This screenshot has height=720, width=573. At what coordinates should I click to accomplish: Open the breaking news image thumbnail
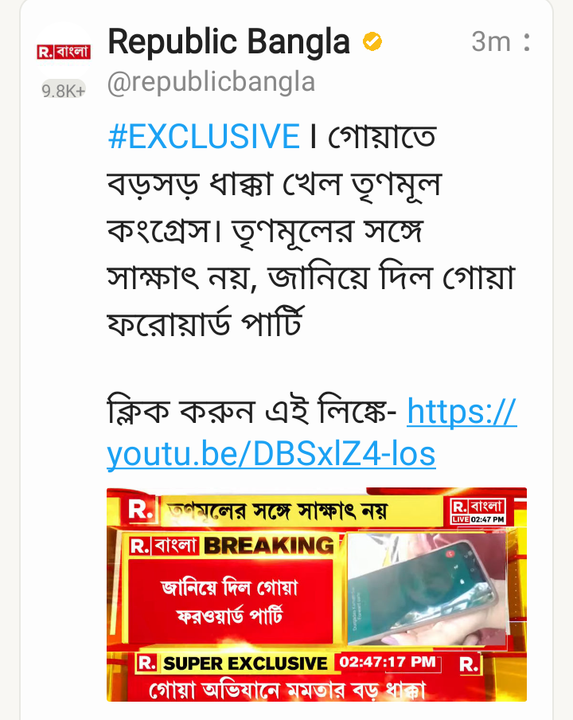[317, 595]
